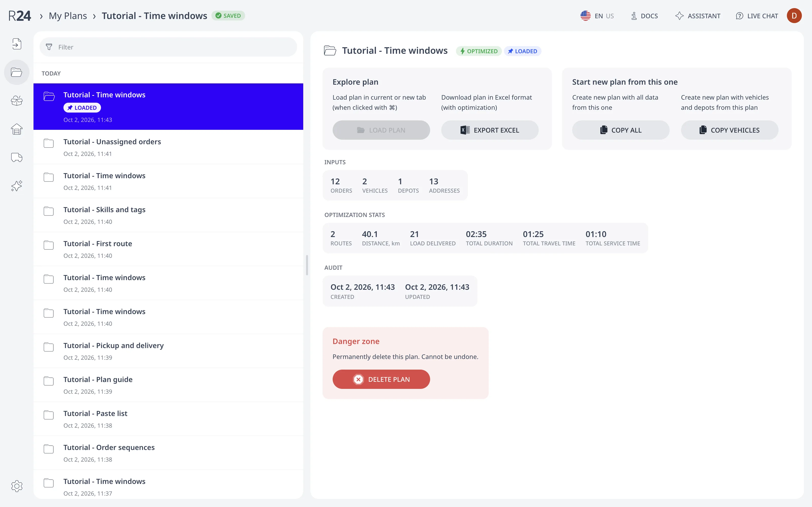Open the import/sign-in sidebar icon
Screen dimensions: 812x507
pyautogui.click(x=17, y=44)
